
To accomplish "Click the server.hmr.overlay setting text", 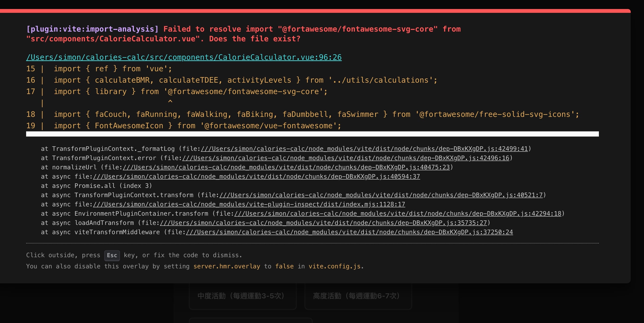I will (227, 266).
